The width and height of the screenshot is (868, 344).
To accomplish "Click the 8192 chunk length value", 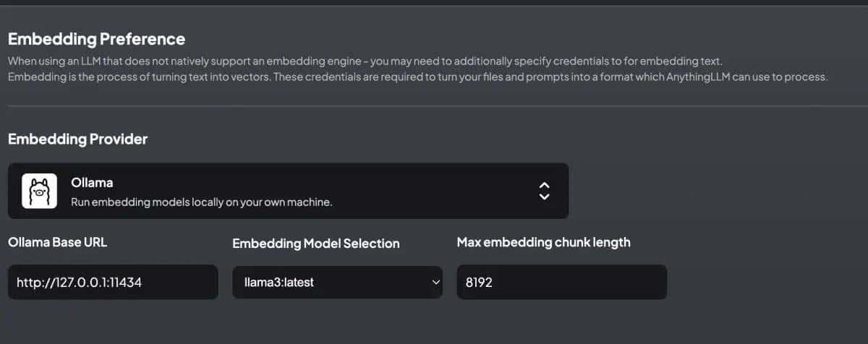I will [x=479, y=283].
